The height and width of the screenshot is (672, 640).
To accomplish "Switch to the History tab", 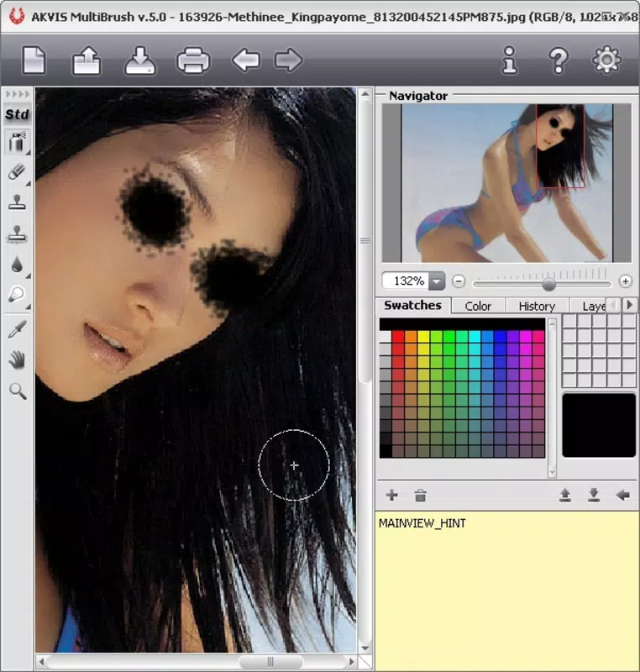I will [537, 306].
